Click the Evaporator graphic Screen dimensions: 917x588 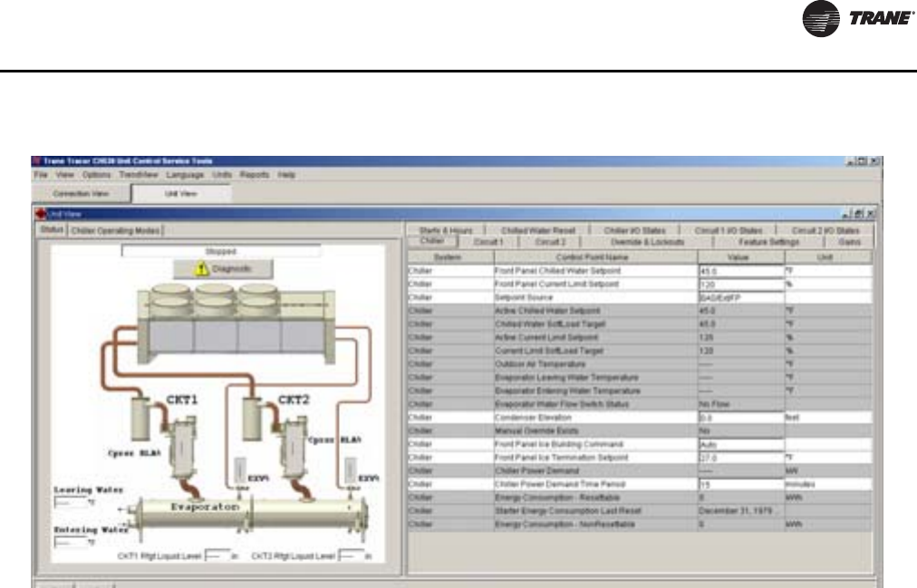click(248, 515)
